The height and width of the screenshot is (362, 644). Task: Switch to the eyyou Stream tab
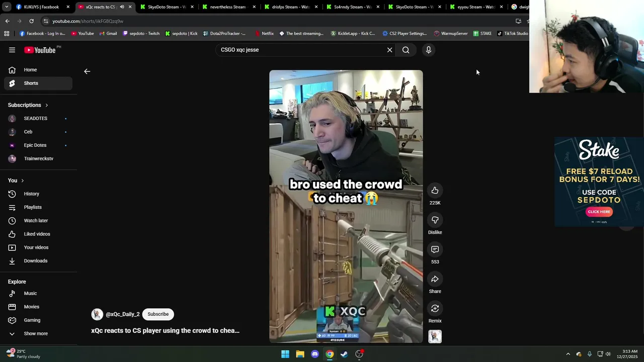coord(476,7)
